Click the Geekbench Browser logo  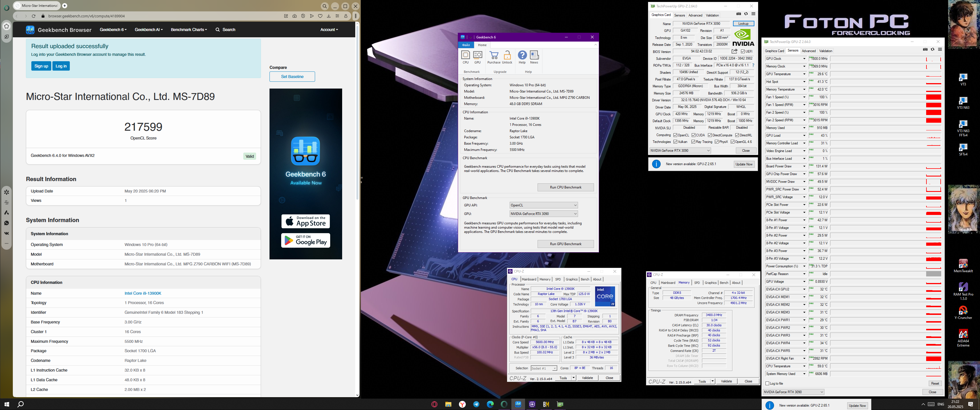[59, 30]
